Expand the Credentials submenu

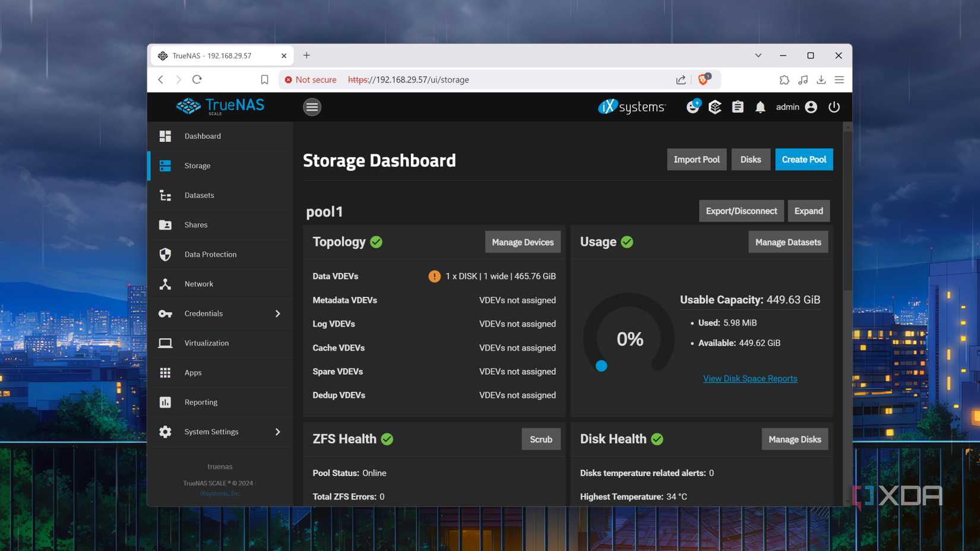[278, 313]
